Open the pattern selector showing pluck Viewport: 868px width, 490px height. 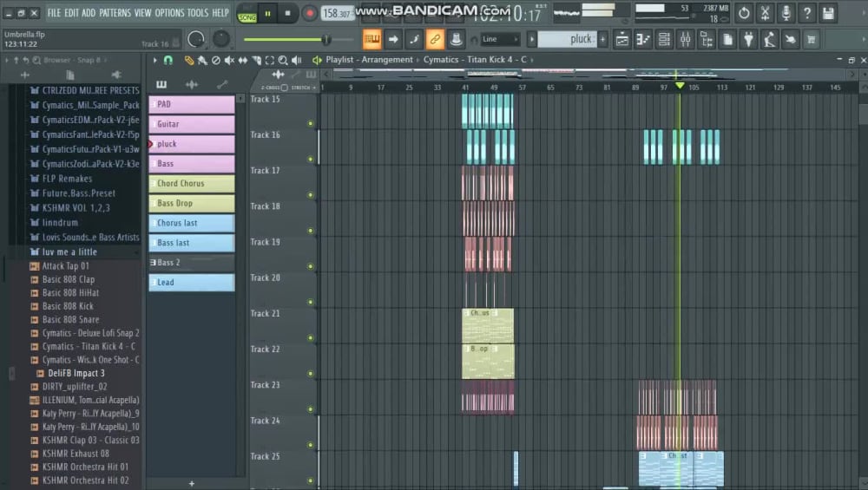[x=568, y=39]
